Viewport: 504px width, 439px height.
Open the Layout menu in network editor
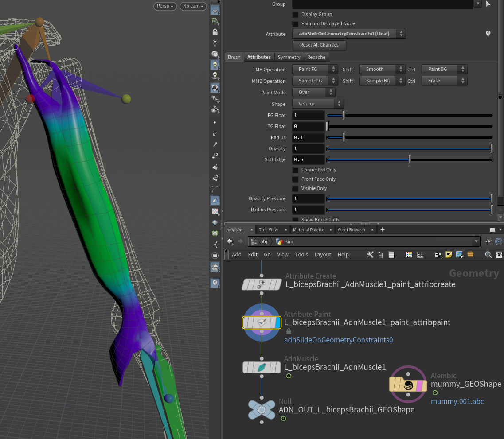coord(323,255)
